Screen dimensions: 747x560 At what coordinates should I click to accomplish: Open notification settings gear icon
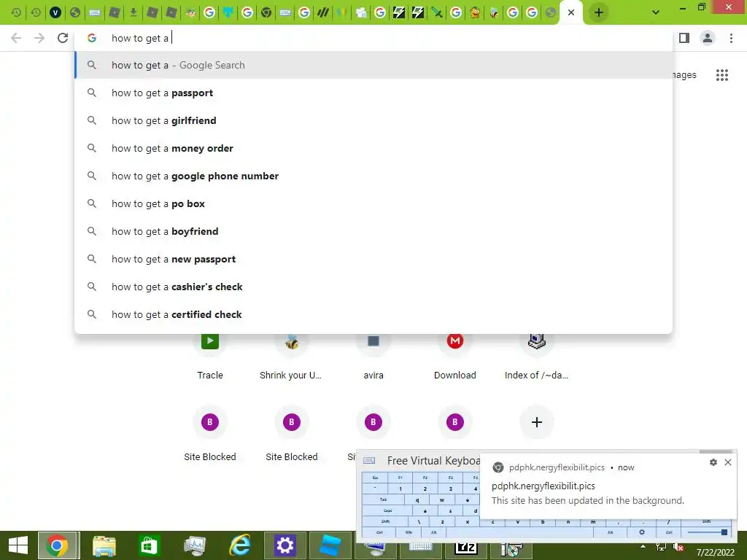[x=713, y=462]
